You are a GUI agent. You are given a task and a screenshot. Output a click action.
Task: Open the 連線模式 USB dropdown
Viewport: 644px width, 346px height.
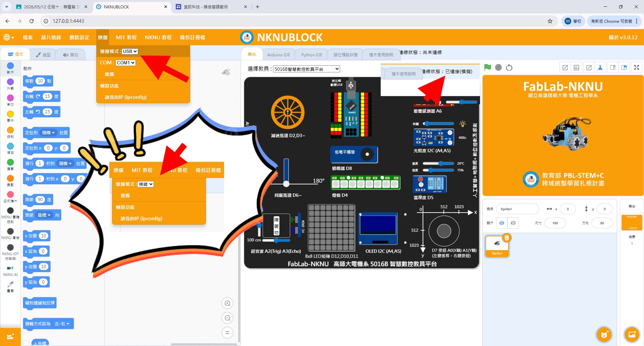coord(130,51)
